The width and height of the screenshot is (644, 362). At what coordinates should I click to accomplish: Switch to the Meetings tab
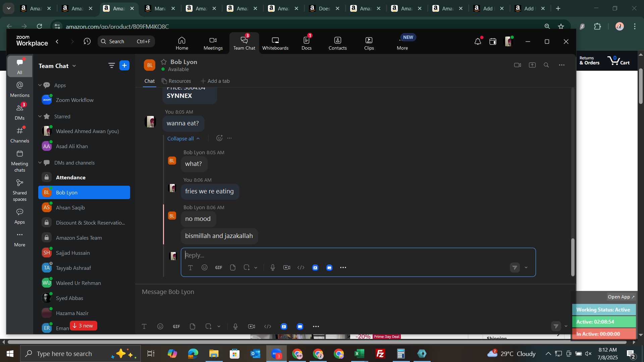point(213,43)
